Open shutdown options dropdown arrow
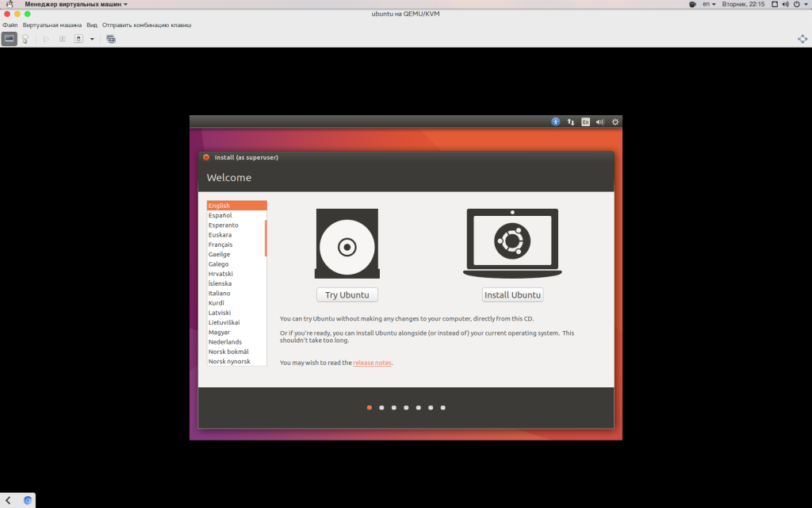This screenshot has height=508, width=812. (92, 39)
